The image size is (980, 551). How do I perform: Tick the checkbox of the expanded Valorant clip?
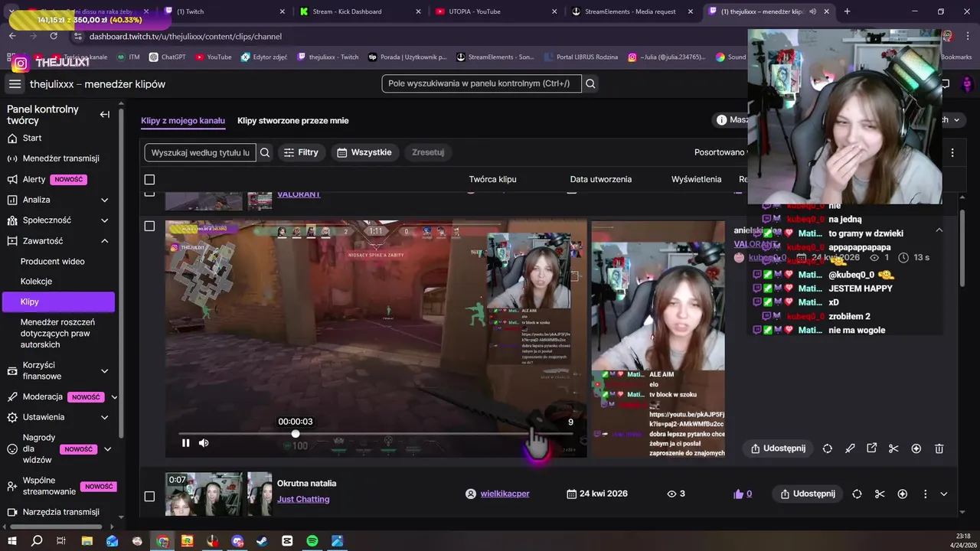[x=149, y=226]
